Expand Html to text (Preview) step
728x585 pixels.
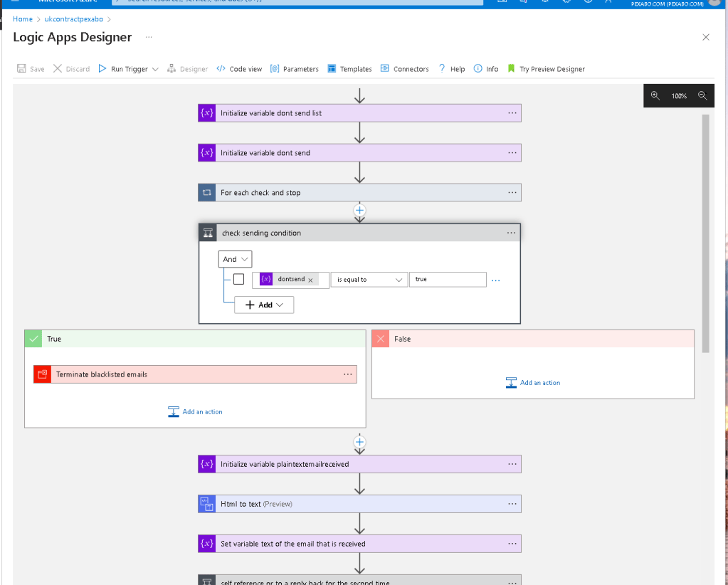(x=360, y=504)
